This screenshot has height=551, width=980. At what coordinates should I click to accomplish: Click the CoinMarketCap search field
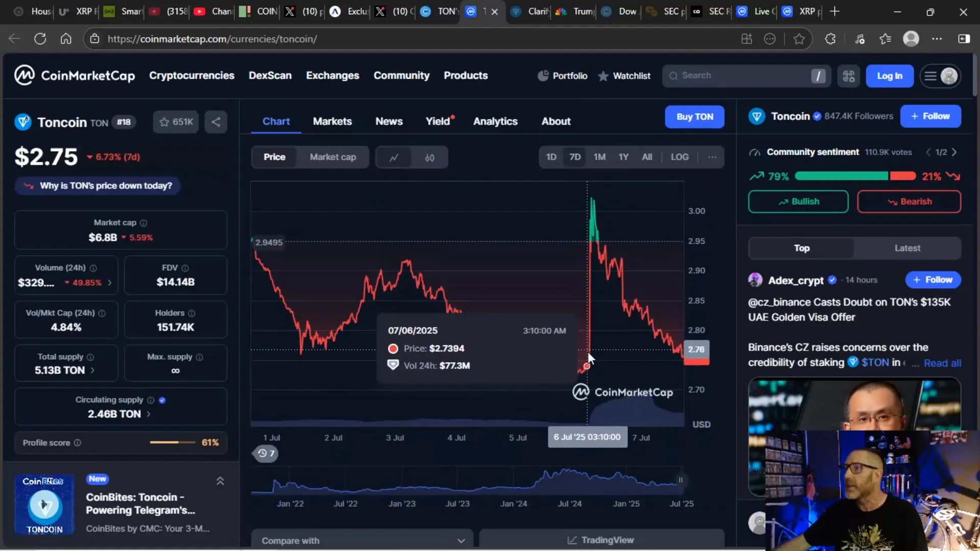point(746,76)
